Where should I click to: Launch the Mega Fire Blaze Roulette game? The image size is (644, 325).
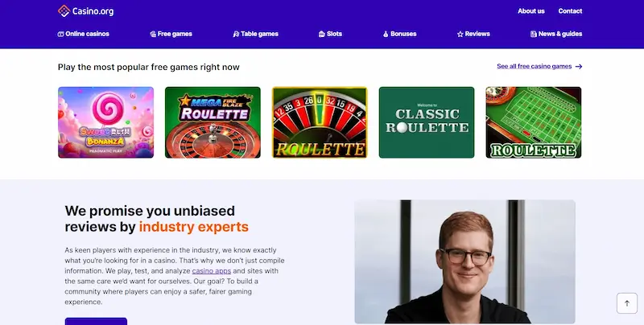[213, 122]
